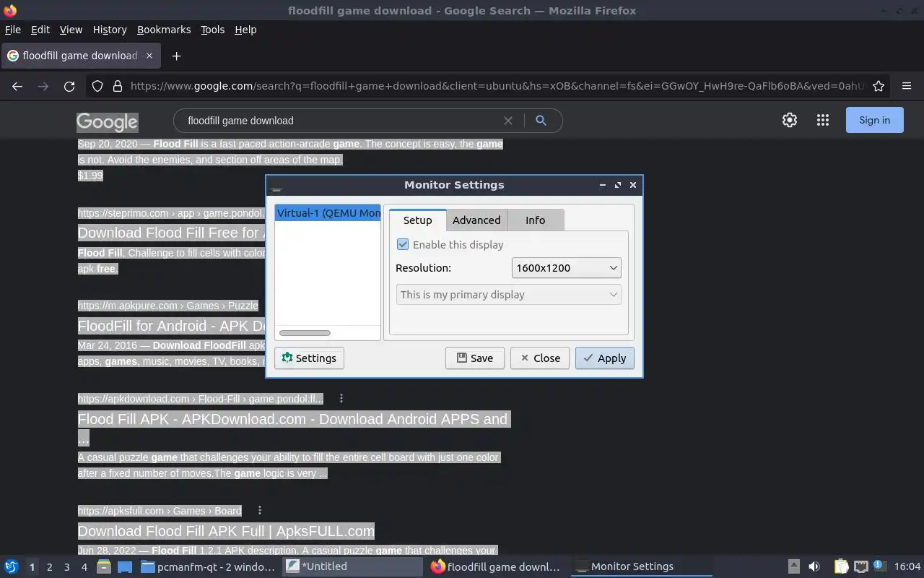The image size is (924, 578).
Task: Switch to Firefox floodfill taskbar entry
Action: (x=497, y=566)
